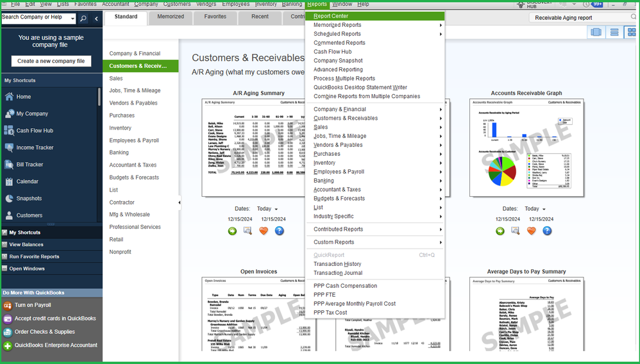The width and height of the screenshot is (640, 364).
Task: Click Order Checks & Supplies
Action: pyautogui.click(x=44, y=332)
